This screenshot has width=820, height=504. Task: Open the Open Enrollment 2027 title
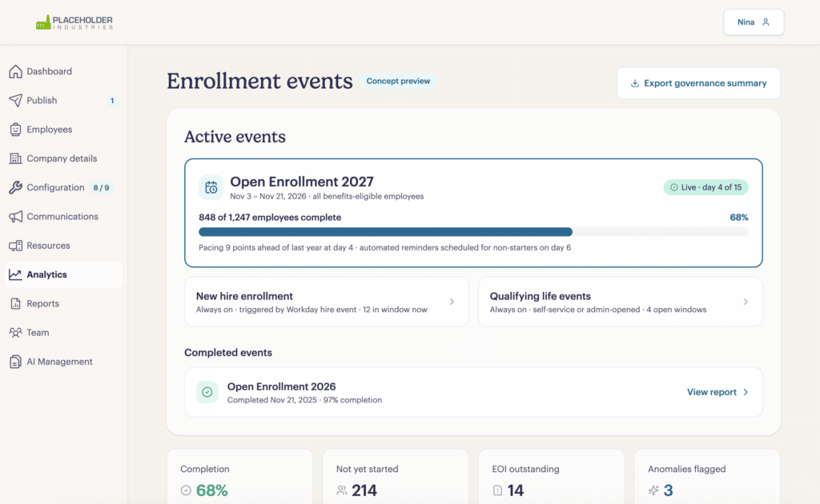tap(302, 182)
